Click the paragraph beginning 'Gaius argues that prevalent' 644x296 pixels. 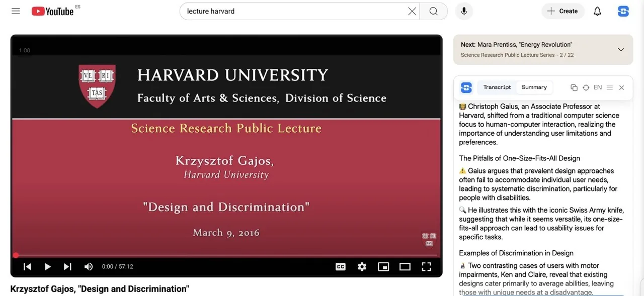(x=538, y=184)
